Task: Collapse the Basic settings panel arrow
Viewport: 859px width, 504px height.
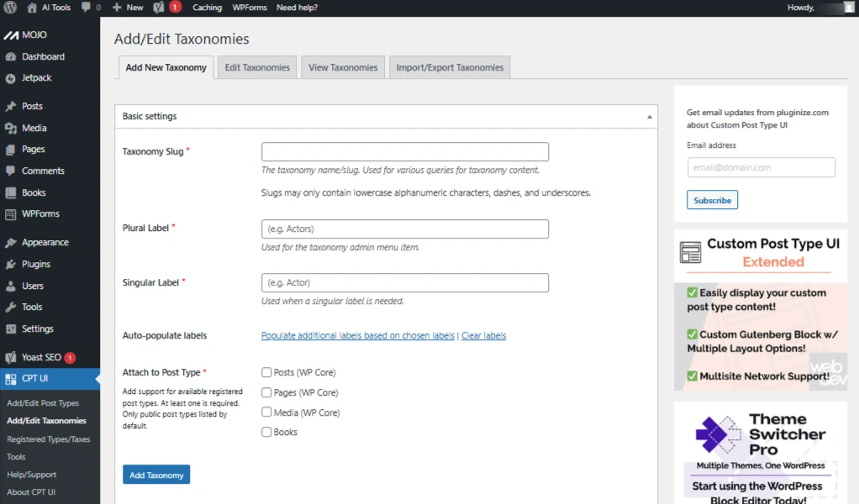Action: click(649, 117)
